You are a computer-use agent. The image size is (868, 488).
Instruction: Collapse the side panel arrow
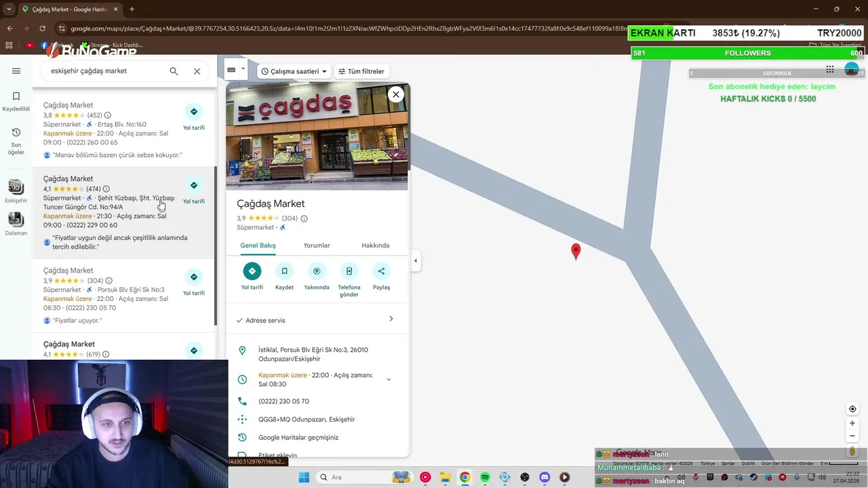pos(415,261)
